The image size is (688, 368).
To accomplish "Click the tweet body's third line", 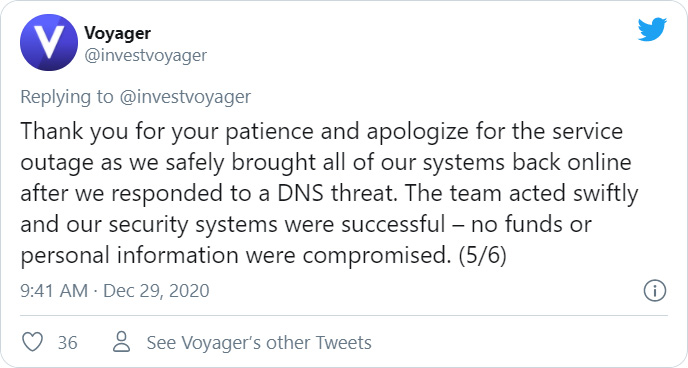I will click(x=329, y=193).
